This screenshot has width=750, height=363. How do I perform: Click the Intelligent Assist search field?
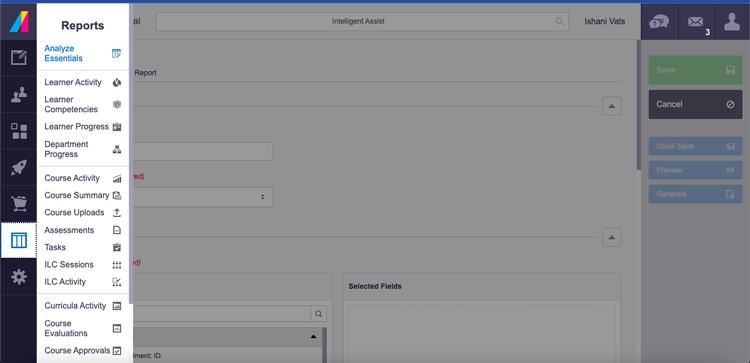pos(362,22)
